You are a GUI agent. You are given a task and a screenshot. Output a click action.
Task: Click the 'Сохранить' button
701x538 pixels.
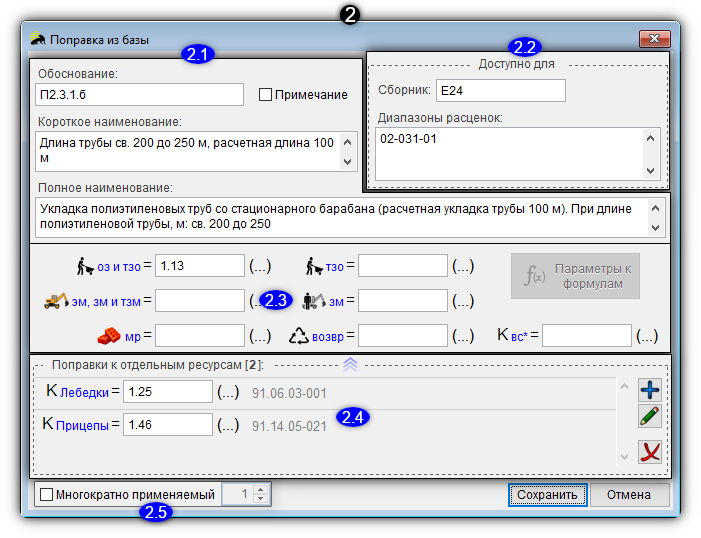547,495
